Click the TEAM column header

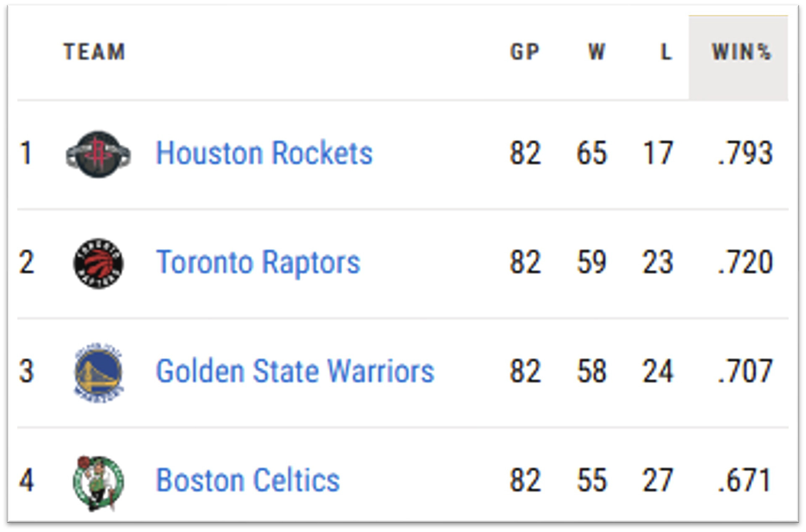94,52
